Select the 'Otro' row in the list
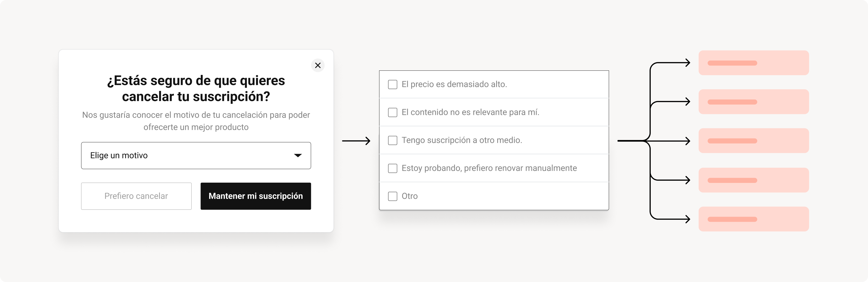This screenshot has height=282, width=868. pyautogui.click(x=472, y=196)
